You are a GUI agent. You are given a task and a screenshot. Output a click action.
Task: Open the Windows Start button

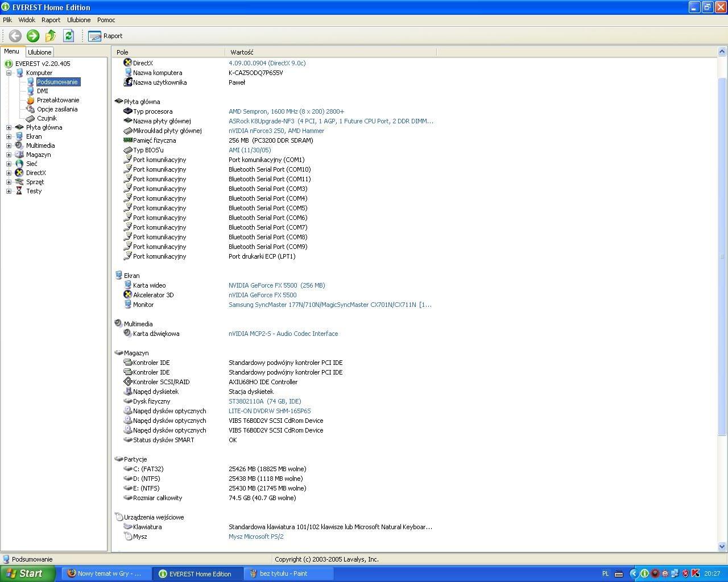(27, 573)
